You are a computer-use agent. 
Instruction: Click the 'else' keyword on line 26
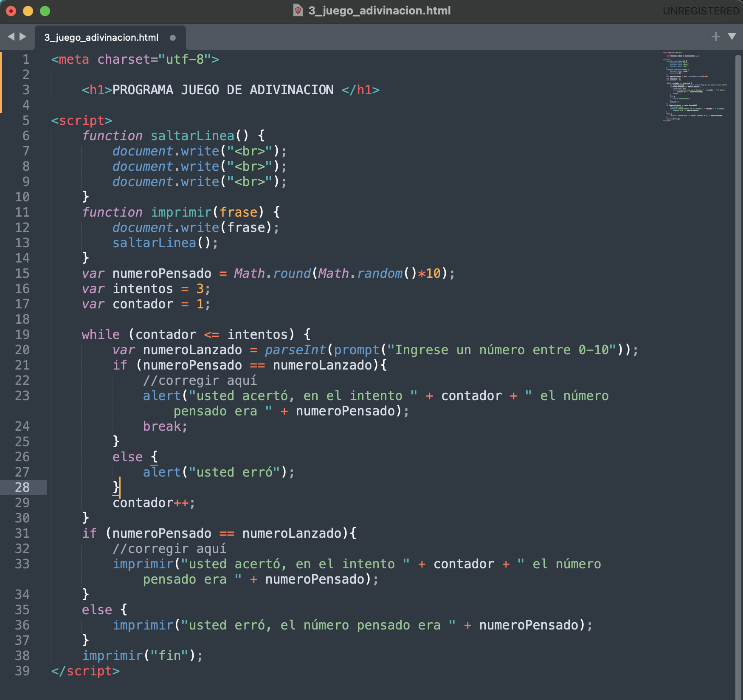127,457
